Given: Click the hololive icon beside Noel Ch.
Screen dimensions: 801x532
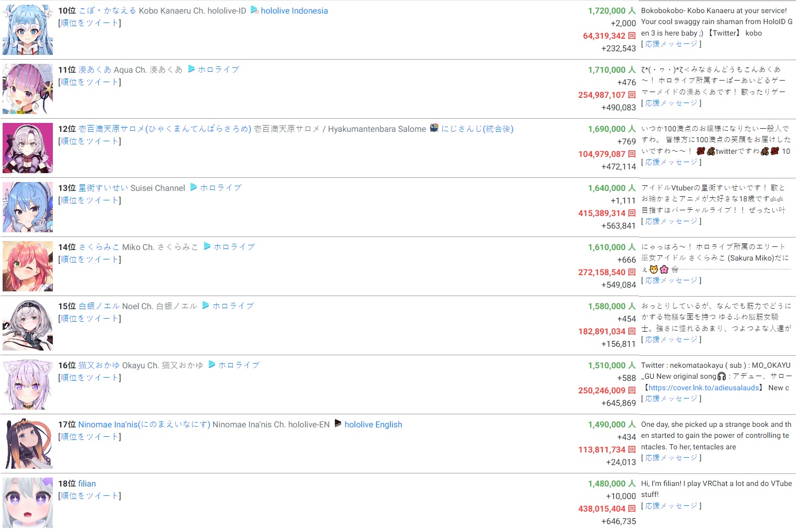Looking at the screenshot, I should point(206,305).
